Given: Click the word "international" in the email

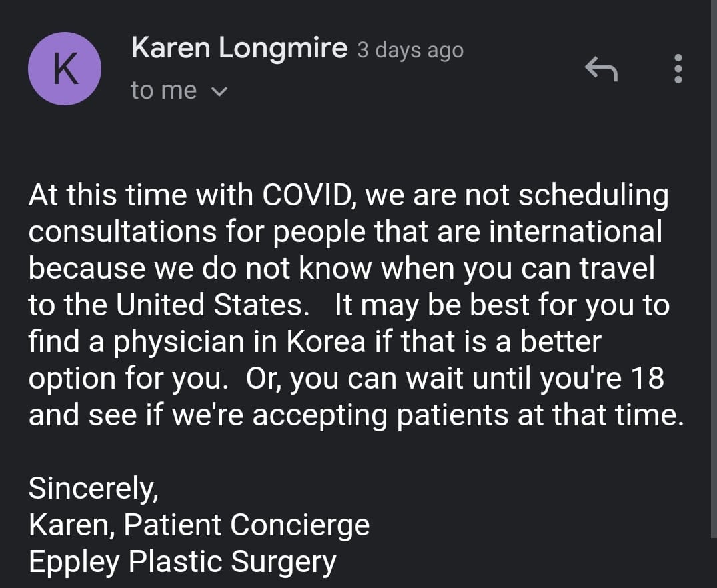Looking at the screenshot, I should click(x=576, y=231).
